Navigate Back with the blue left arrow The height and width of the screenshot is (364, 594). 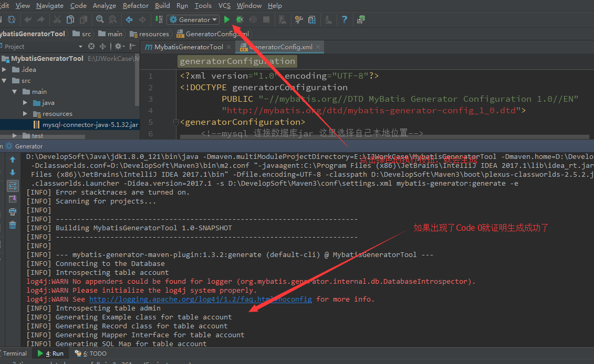[x=129, y=20]
